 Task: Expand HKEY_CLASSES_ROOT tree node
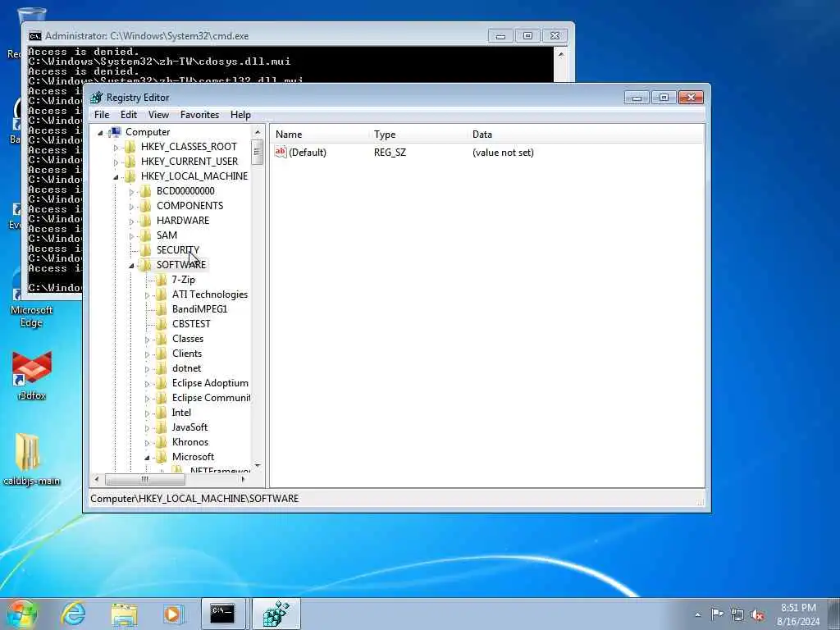[116, 148]
